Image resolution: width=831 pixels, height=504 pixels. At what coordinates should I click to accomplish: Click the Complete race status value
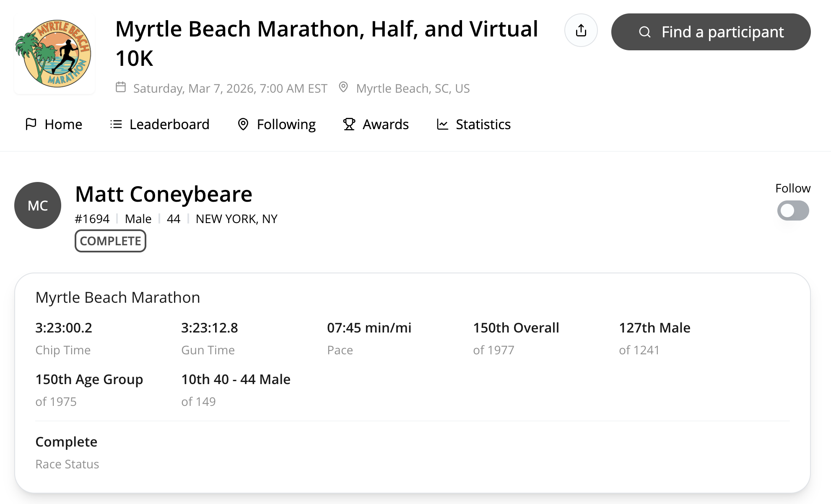66,442
